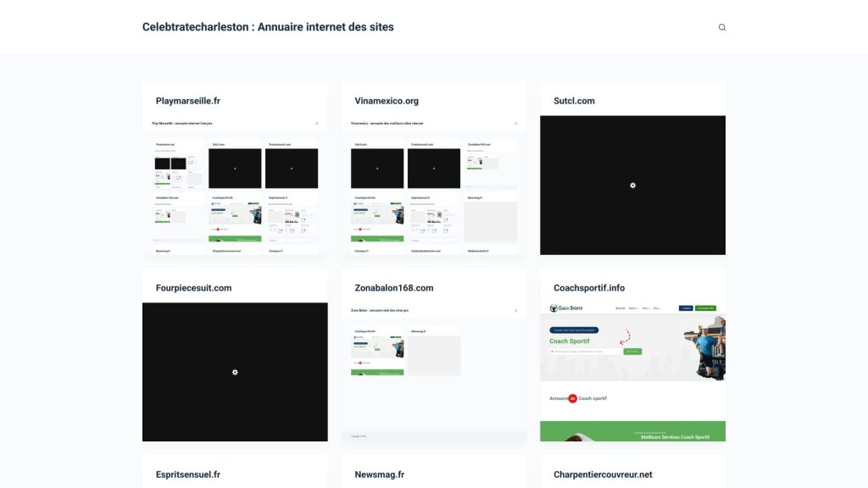Open the Celebtratecharleston site title link
868x488 pixels.
[x=268, y=27]
